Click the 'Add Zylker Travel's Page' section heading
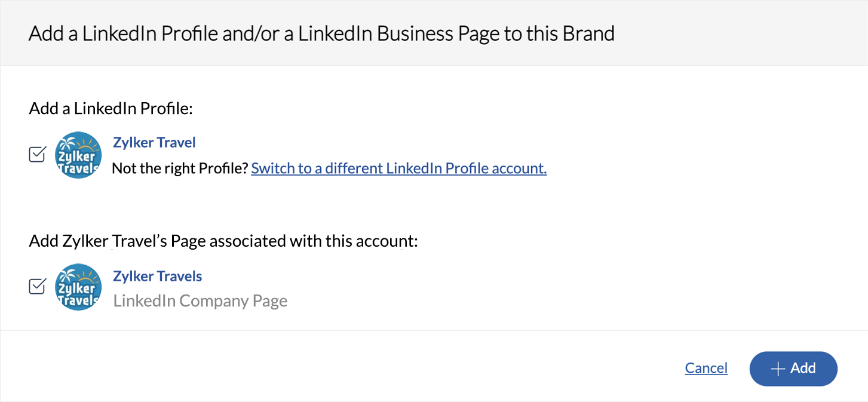 pyautogui.click(x=223, y=241)
